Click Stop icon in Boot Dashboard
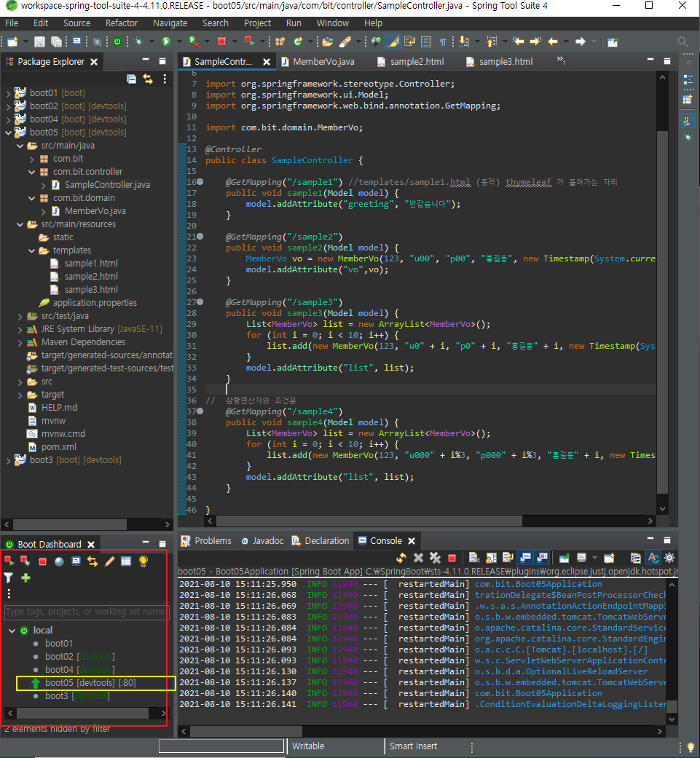Viewport: 700px width, 758px height. 42,561
